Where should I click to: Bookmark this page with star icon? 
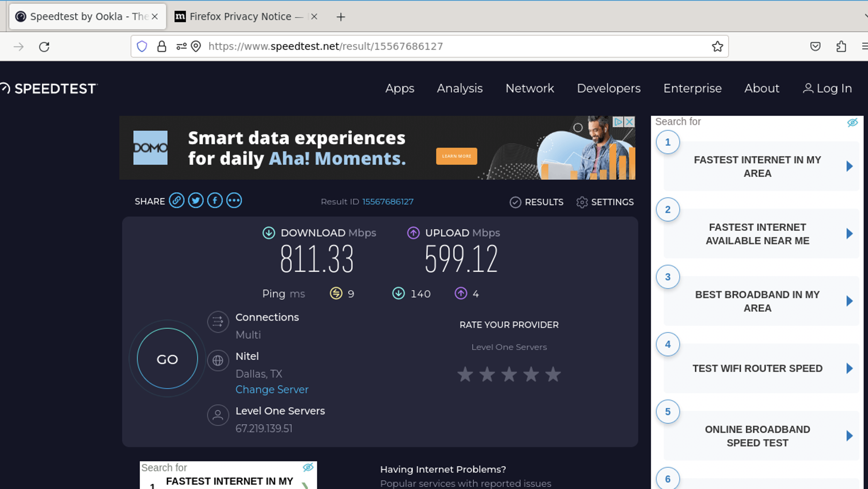coord(717,46)
